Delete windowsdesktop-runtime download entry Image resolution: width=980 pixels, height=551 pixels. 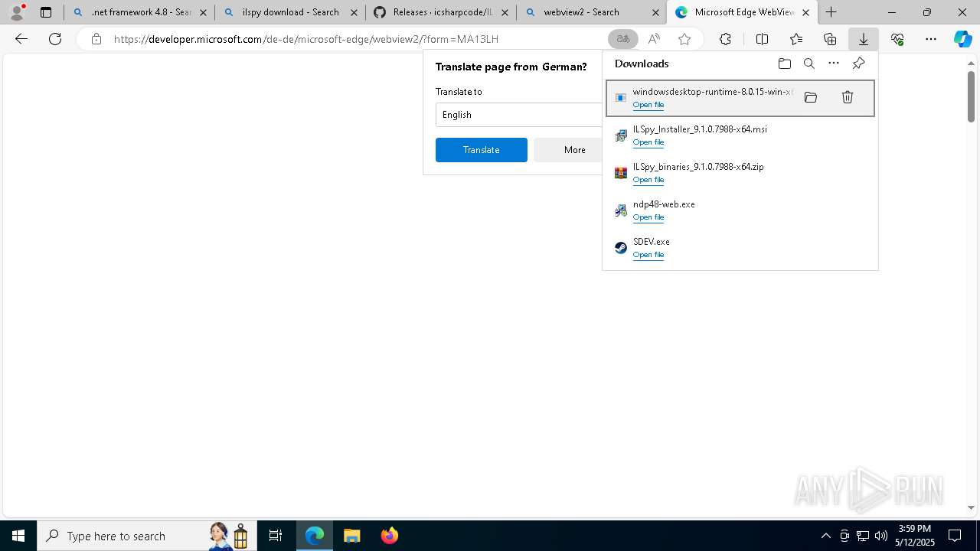(848, 97)
